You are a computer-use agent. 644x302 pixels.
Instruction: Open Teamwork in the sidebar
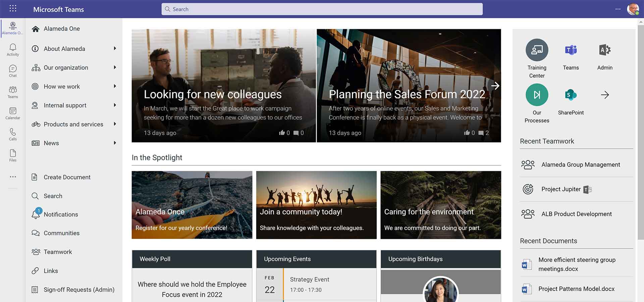tap(58, 252)
